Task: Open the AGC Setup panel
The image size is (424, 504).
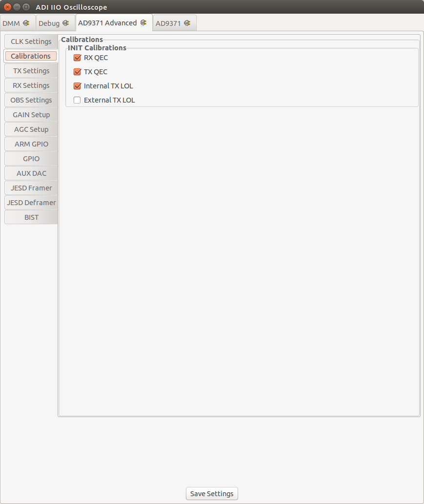Action: pos(30,129)
